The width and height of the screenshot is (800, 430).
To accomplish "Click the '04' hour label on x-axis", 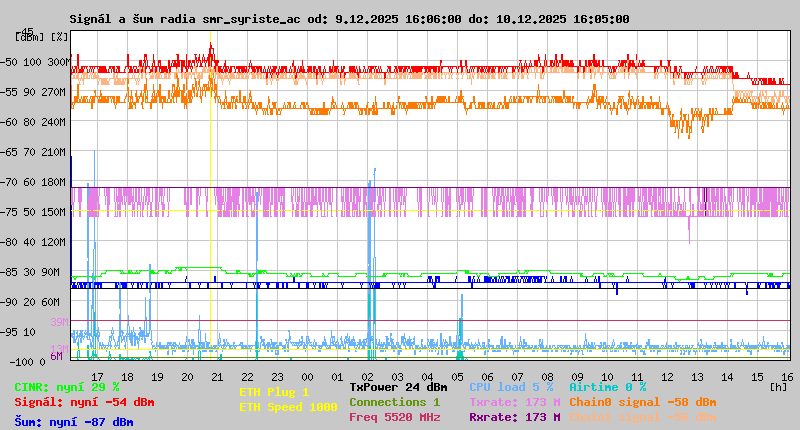I will [x=427, y=377].
